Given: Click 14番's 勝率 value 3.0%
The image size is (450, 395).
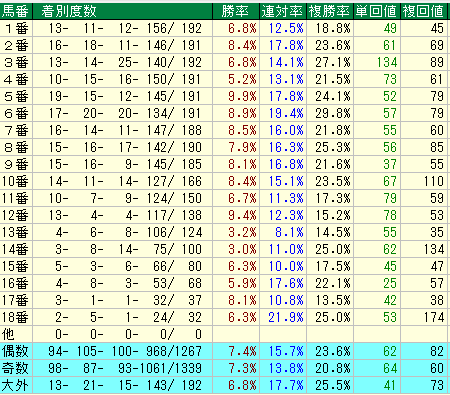Looking at the screenshot, I should click(242, 249).
